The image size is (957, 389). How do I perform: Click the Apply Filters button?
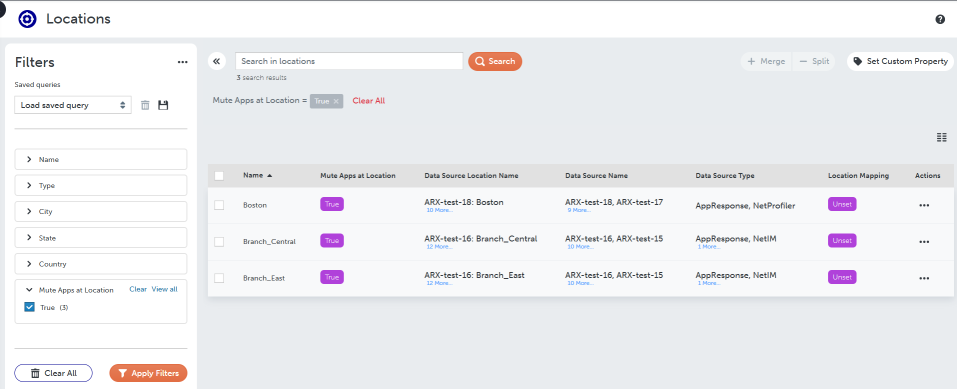pyautogui.click(x=148, y=373)
